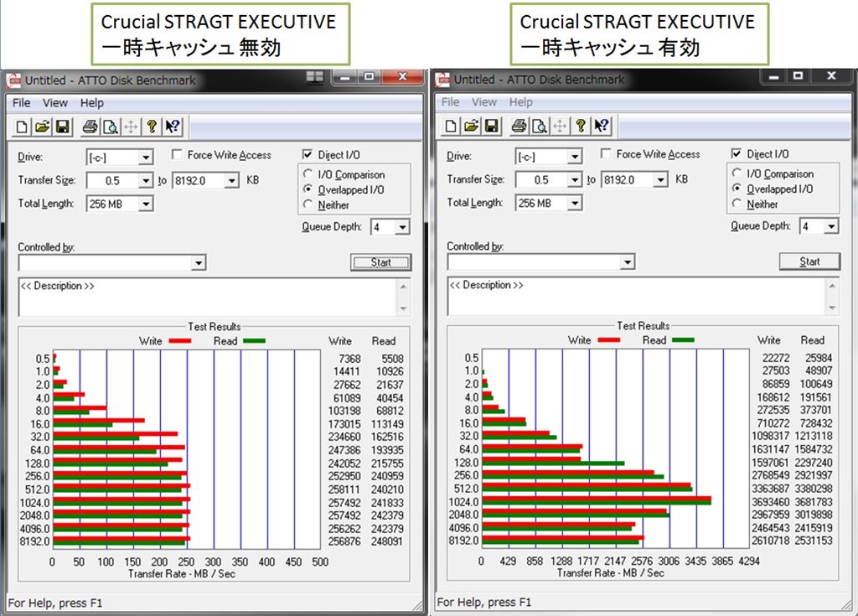The image size is (858, 616).
Task: Click ATTO app icon in right title bar
Action: click(442, 80)
